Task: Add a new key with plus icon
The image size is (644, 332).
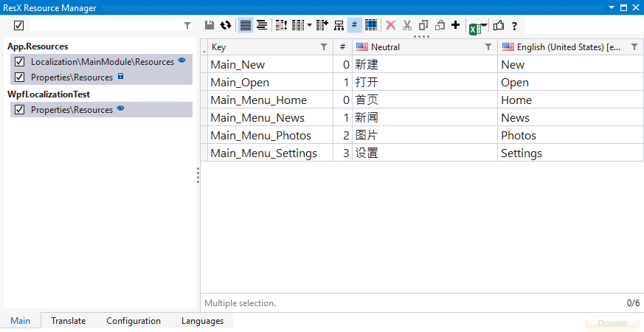Action: pos(455,25)
